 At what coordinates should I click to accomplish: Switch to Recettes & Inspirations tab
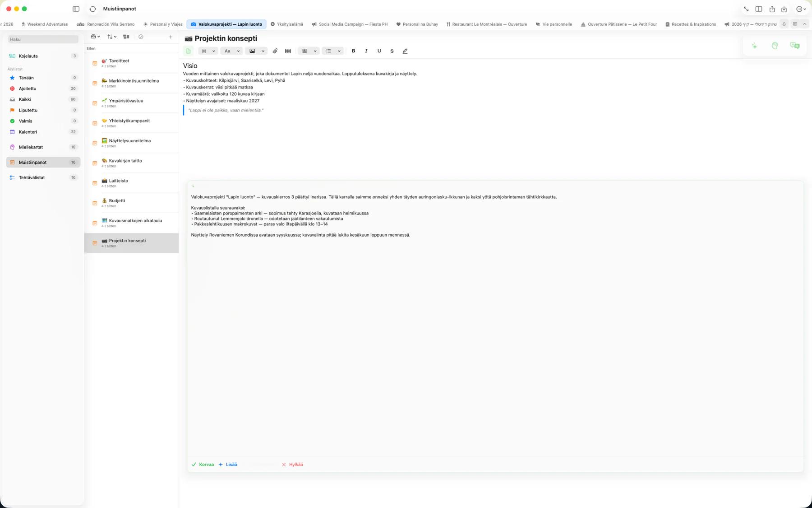pos(690,24)
